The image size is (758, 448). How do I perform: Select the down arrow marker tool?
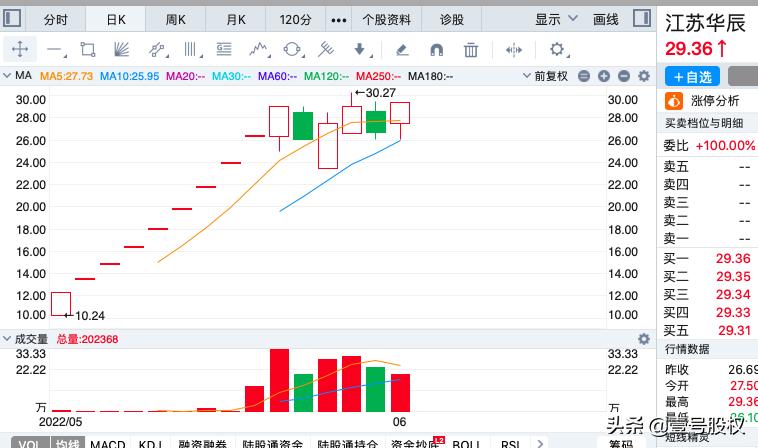[x=360, y=49]
